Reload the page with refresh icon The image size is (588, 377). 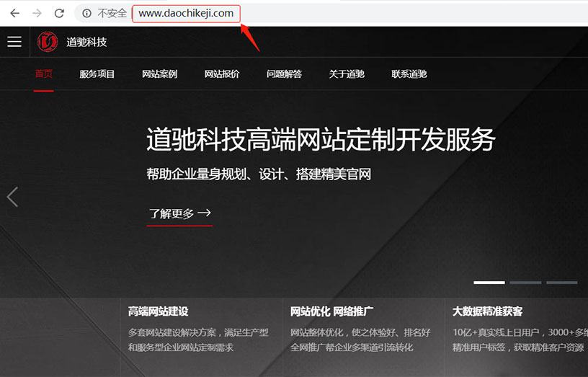[59, 14]
